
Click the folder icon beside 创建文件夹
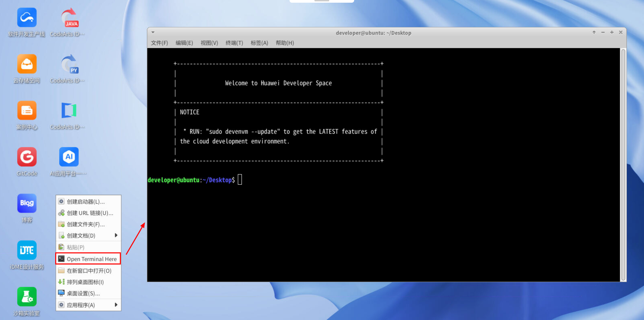tap(61, 224)
